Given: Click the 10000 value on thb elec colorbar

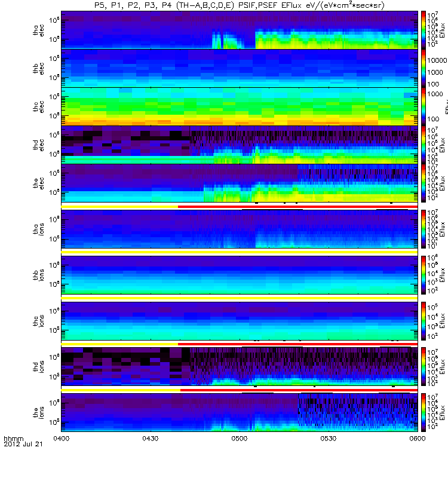Looking at the screenshot, I should 437,61.
